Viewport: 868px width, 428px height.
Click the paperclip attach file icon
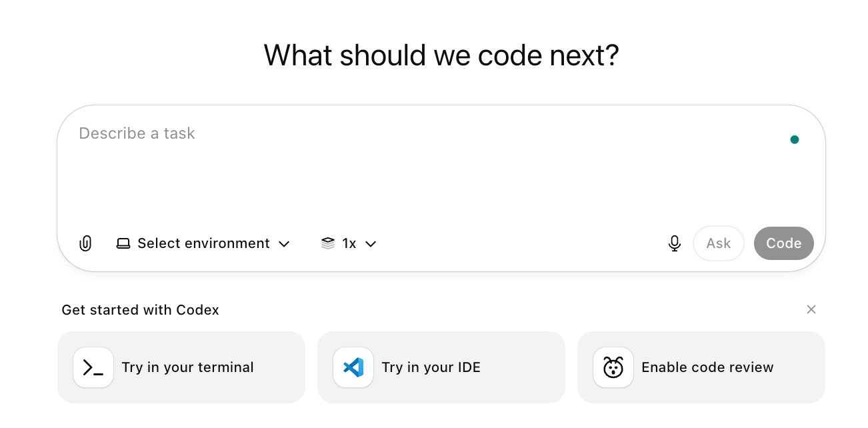coord(85,243)
